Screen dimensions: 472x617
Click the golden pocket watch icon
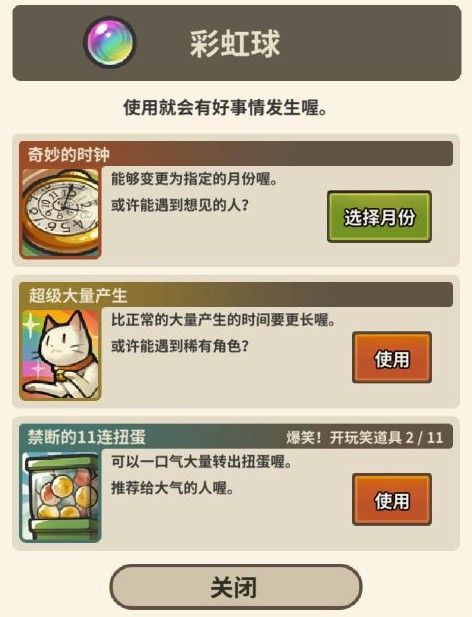[60, 213]
